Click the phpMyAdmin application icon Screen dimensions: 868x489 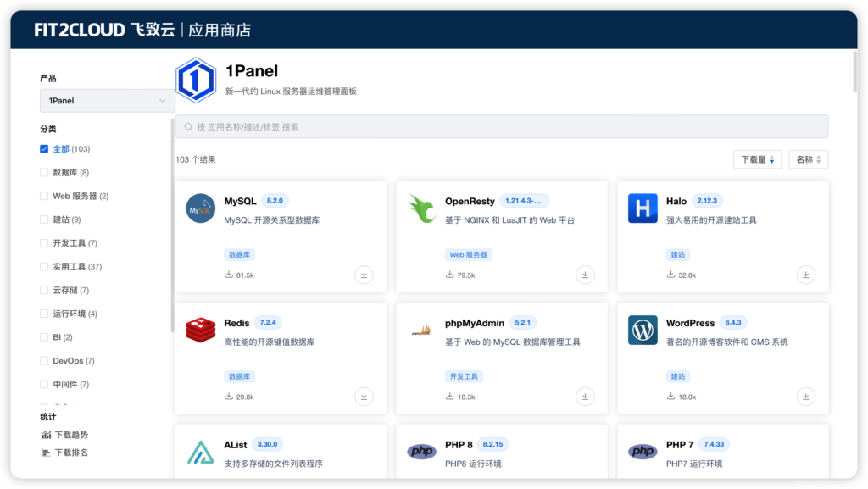[x=421, y=331]
